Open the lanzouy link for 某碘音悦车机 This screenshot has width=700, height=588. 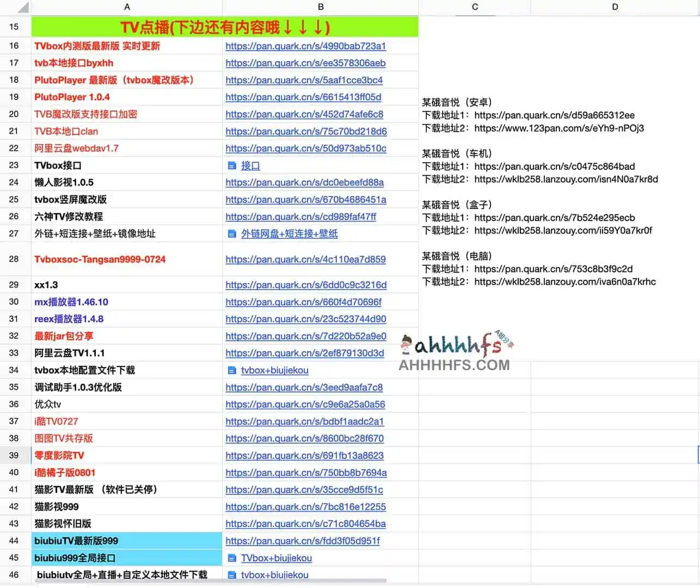click(566, 179)
